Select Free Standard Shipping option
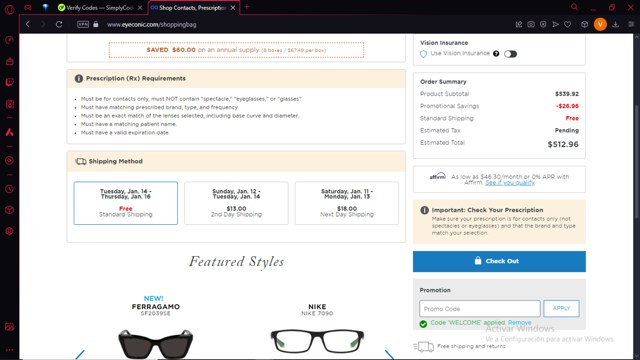Viewport: 640px width, 360px height. coord(126,203)
